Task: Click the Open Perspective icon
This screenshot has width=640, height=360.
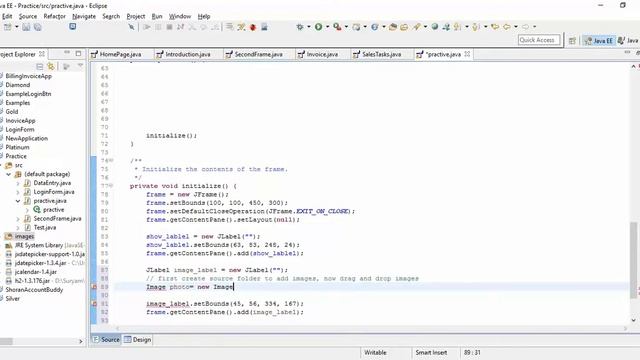Action: (572, 40)
